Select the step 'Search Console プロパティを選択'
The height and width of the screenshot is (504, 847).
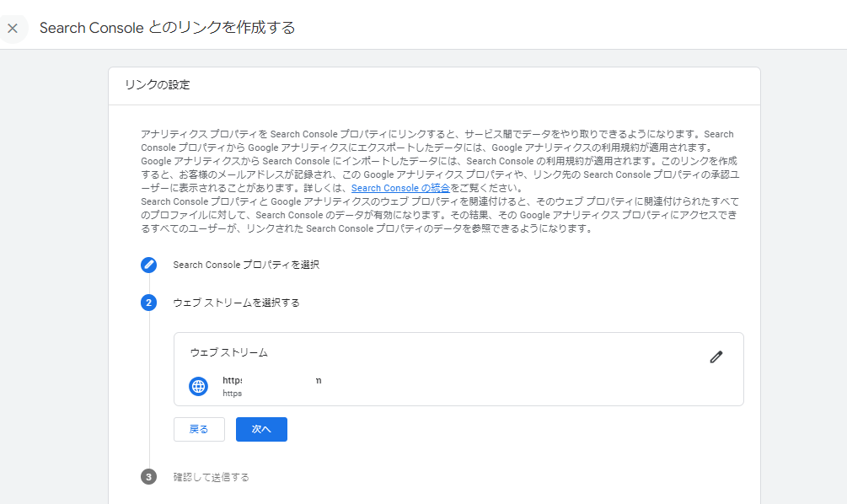coord(246,265)
